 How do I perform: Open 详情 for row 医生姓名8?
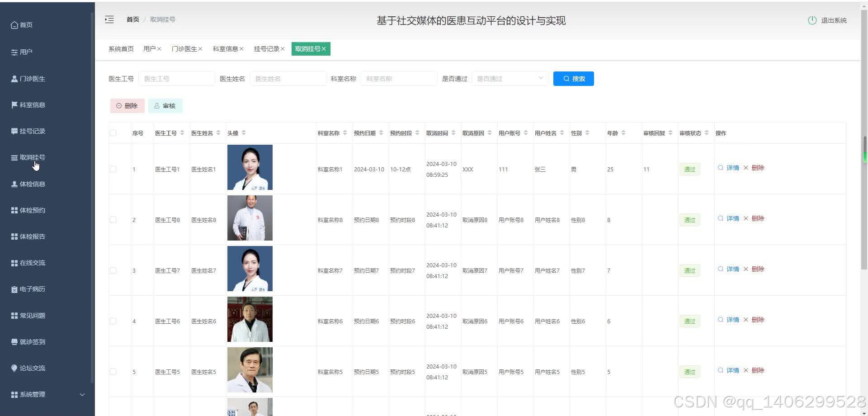click(x=729, y=218)
